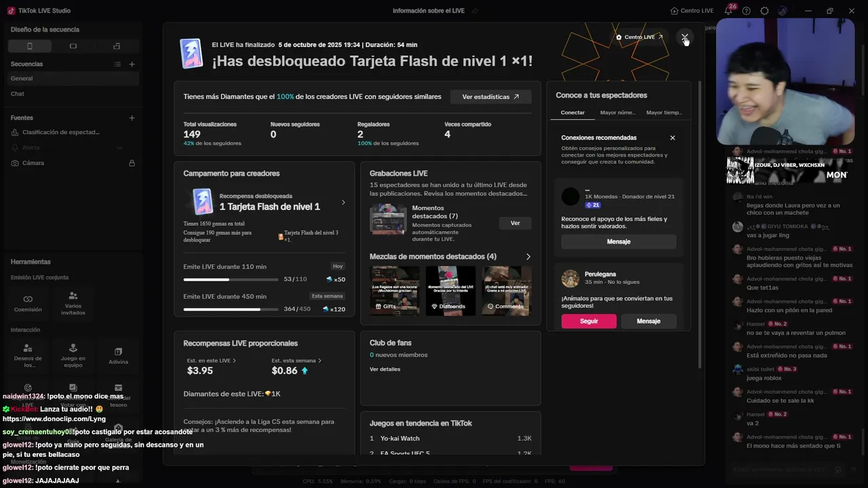Open Perulegana's profile avatar
868x488 pixels.
(570, 278)
